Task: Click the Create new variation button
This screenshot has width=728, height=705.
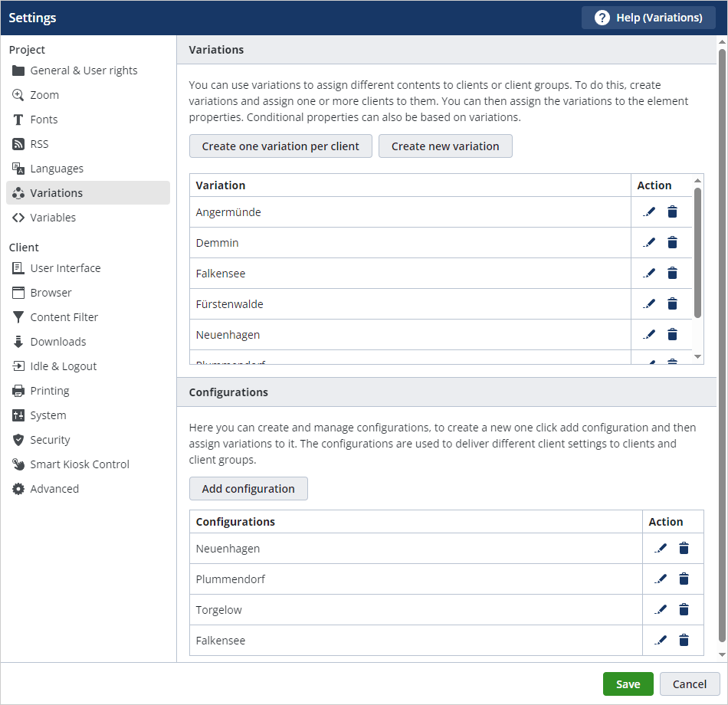Action: [x=445, y=146]
